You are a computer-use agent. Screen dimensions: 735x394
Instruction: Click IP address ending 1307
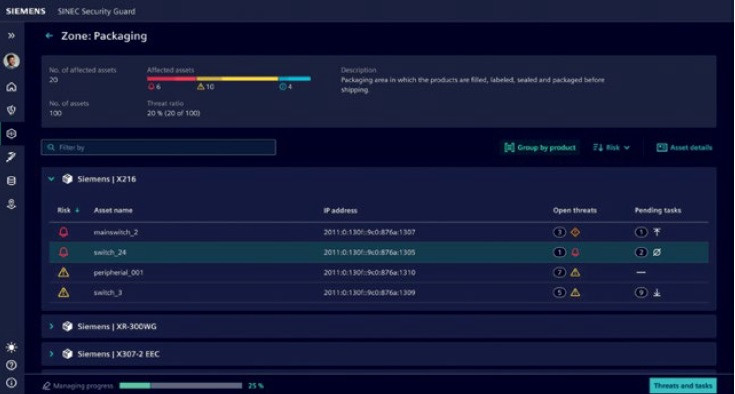(x=369, y=232)
